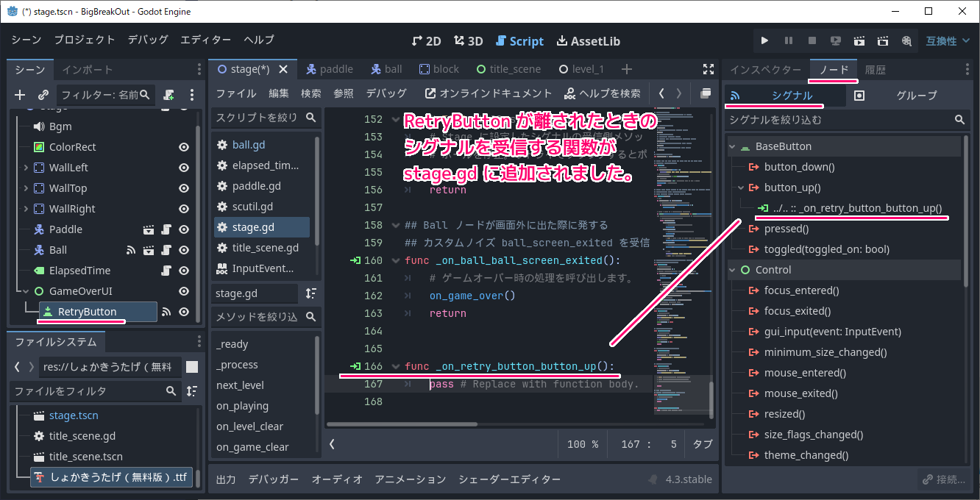Open Paddle's scene instance clapper icon
This screenshot has width=980, height=500.
point(149,229)
